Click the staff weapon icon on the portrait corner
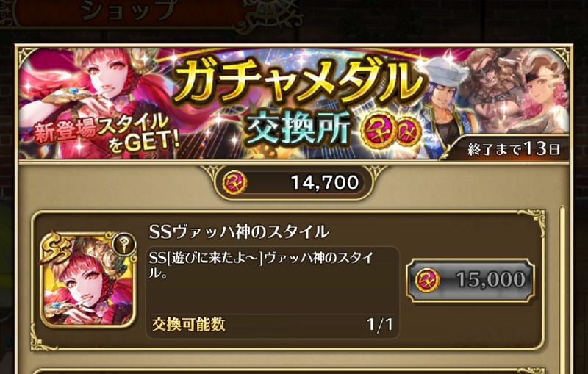588x374 pixels. pyautogui.click(x=125, y=245)
